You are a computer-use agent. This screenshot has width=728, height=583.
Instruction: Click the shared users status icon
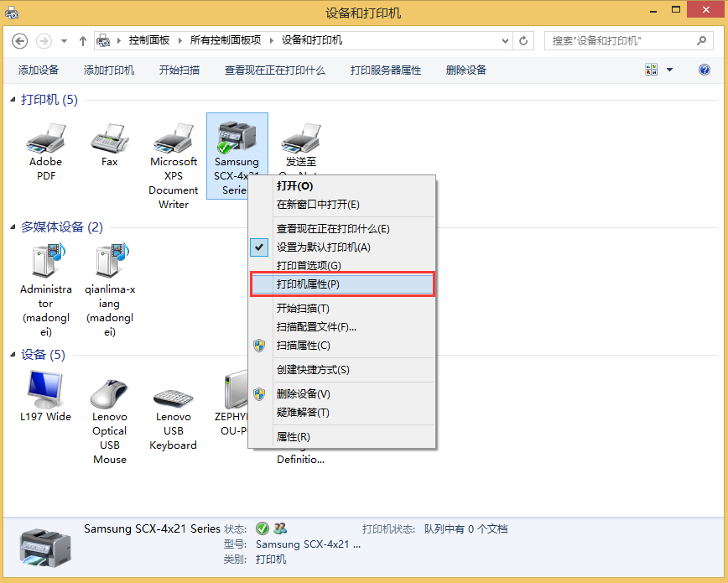tap(280, 528)
